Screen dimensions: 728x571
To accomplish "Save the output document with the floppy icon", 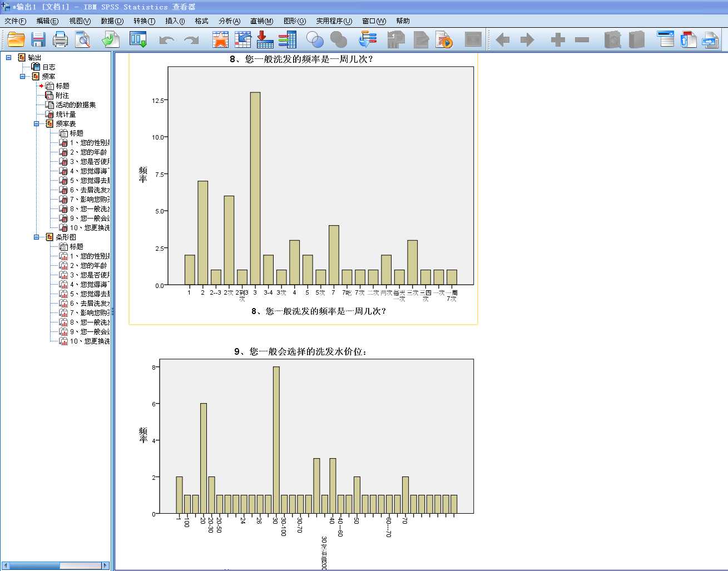I will (x=38, y=39).
